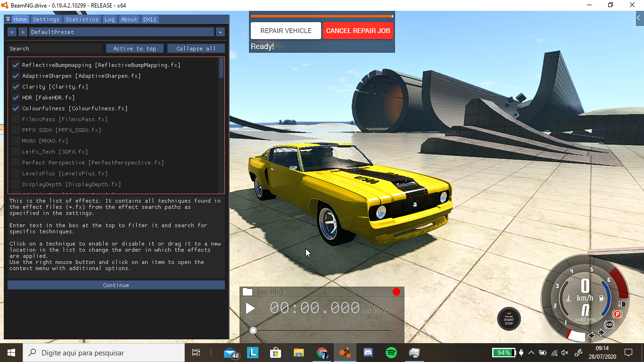This screenshot has height=362, width=644.
Task: Go to the next preset with the > arrow
Action: click(23, 32)
